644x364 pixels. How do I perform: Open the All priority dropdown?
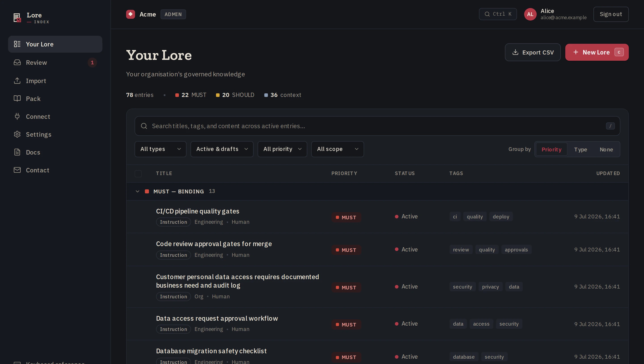pyautogui.click(x=282, y=149)
